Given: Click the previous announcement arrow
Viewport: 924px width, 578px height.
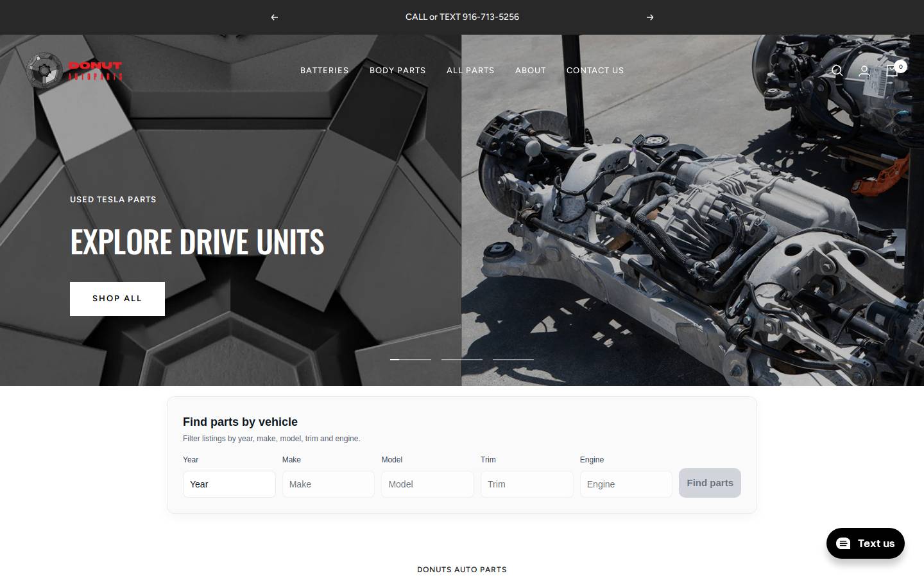Looking at the screenshot, I should click(x=275, y=17).
